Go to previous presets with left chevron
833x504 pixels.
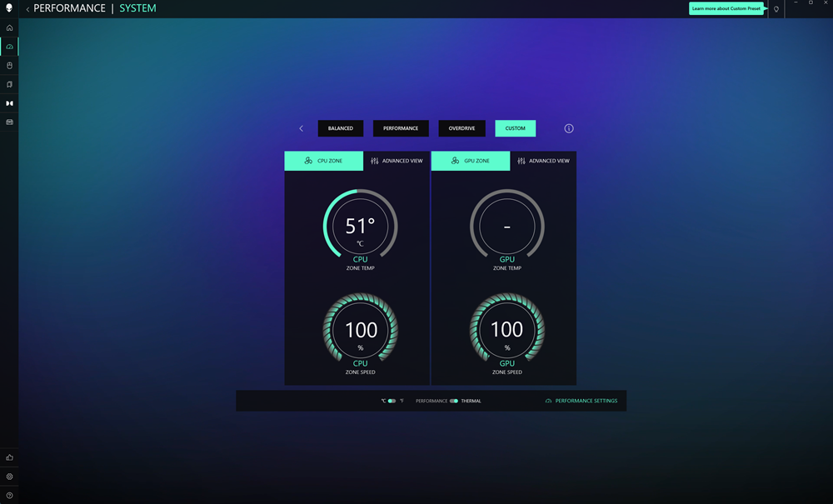[302, 128]
